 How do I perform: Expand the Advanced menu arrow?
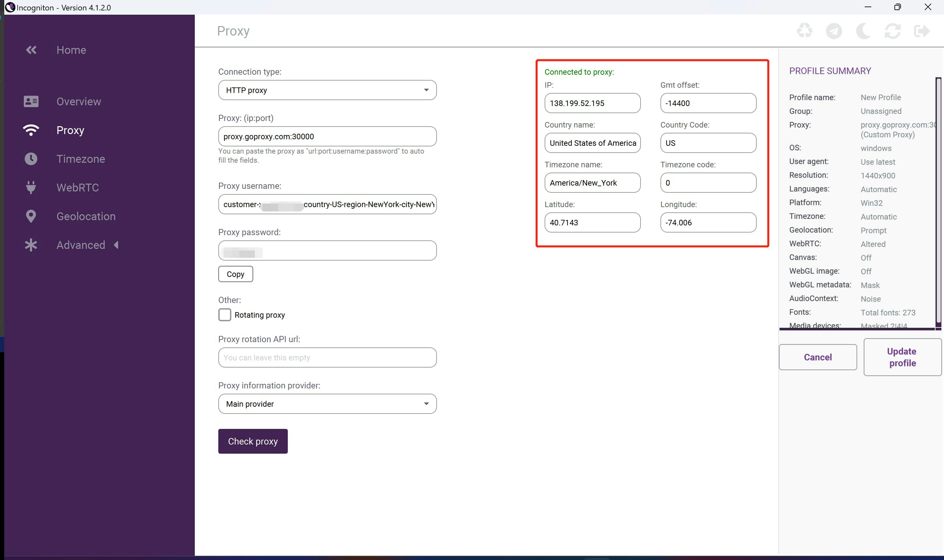(116, 245)
